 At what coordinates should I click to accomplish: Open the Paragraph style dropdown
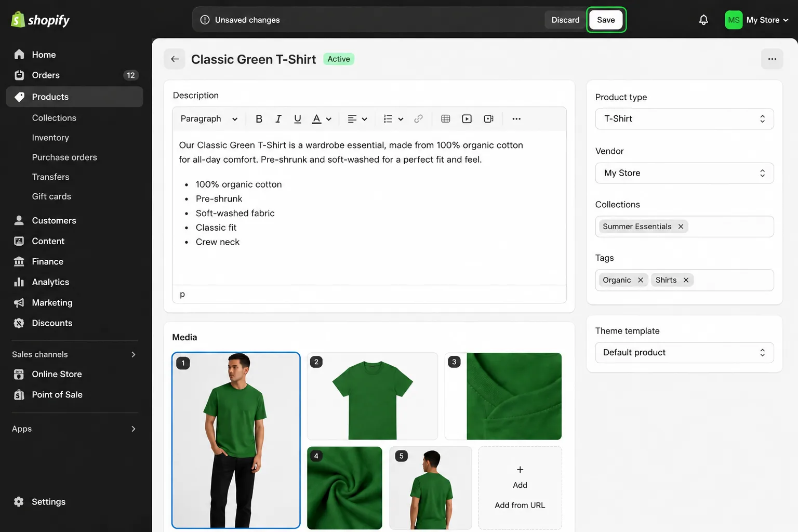pyautogui.click(x=209, y=119)
